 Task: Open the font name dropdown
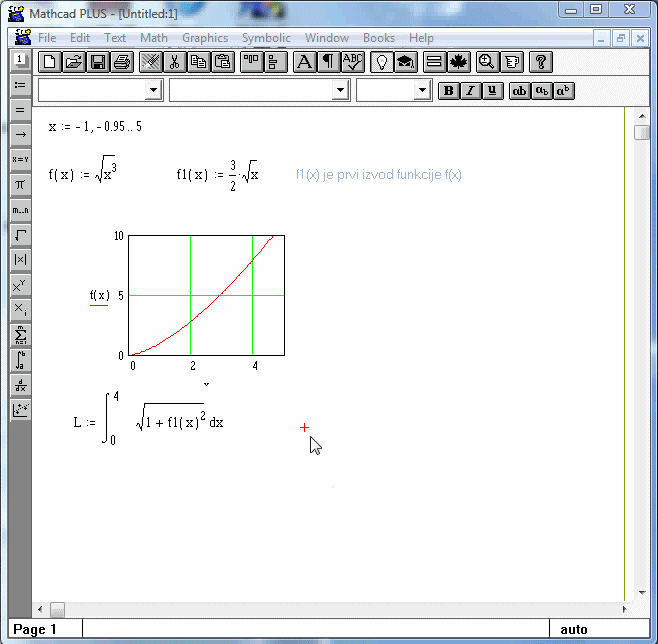tap(341, 91)
